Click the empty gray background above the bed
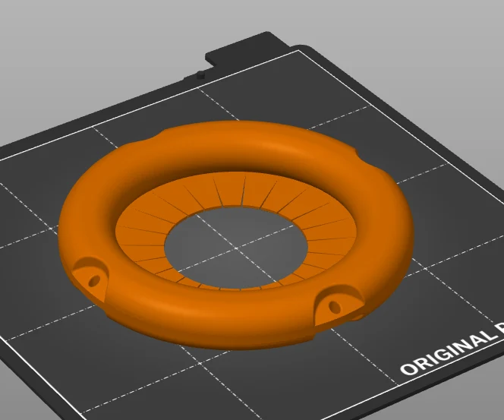 pos(96,49)
